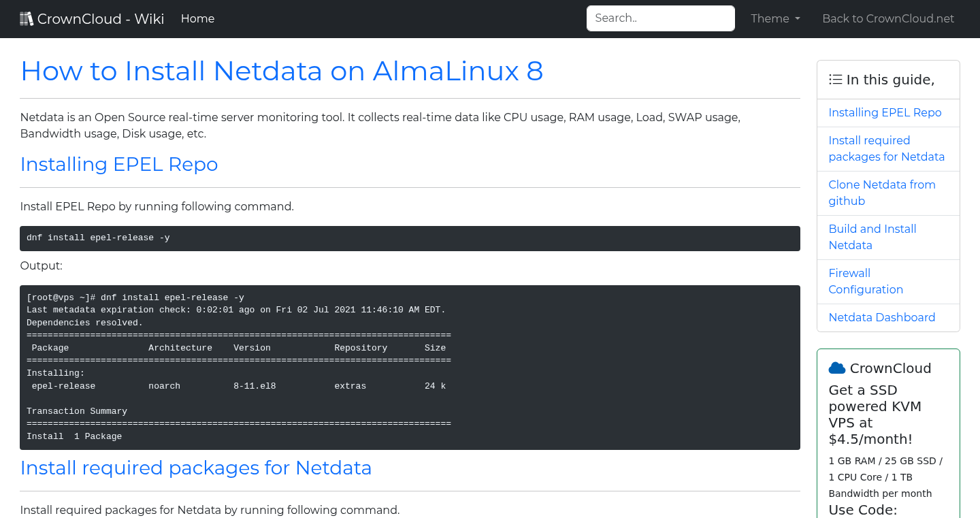Click the 'Install required packages for Netdata' heading
The width and height of the screenshot is (980, 518).
196,468
